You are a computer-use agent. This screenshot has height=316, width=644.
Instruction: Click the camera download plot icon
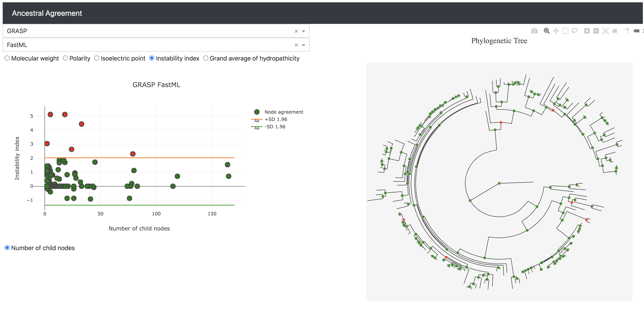534,31
